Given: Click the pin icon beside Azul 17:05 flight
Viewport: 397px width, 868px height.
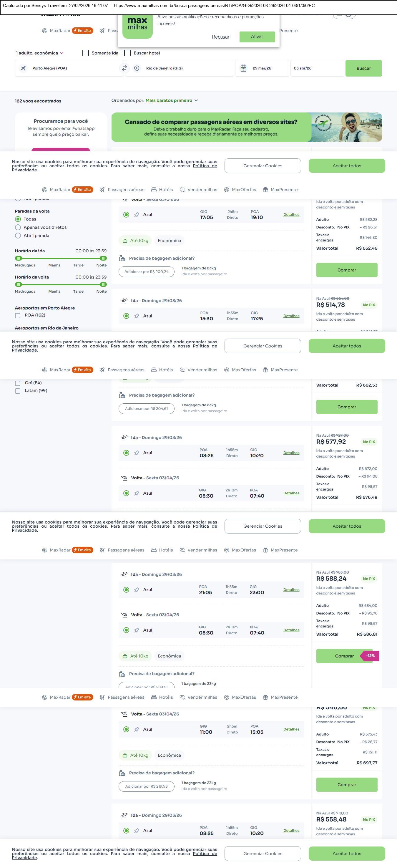Looking at the screenshot, I should [x=137, y=215].
